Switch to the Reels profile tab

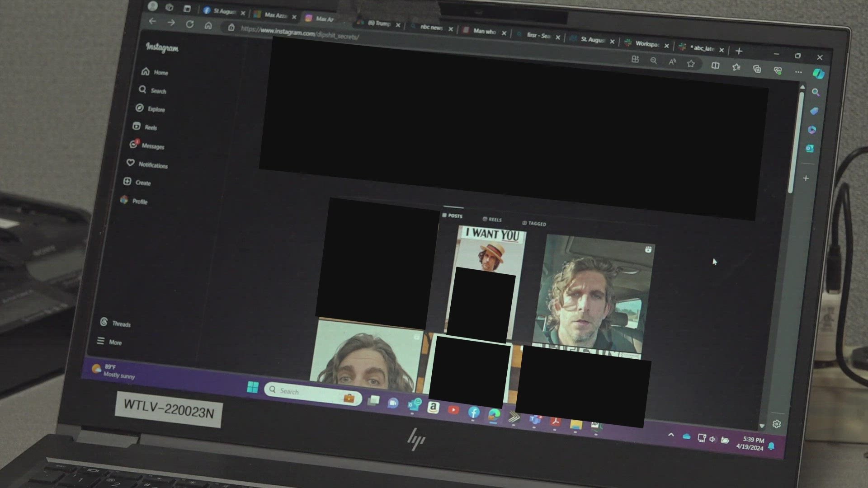[492, 220]
